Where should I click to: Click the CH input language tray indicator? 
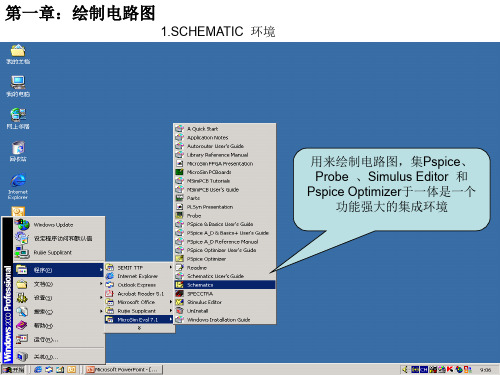coord(423,369)
